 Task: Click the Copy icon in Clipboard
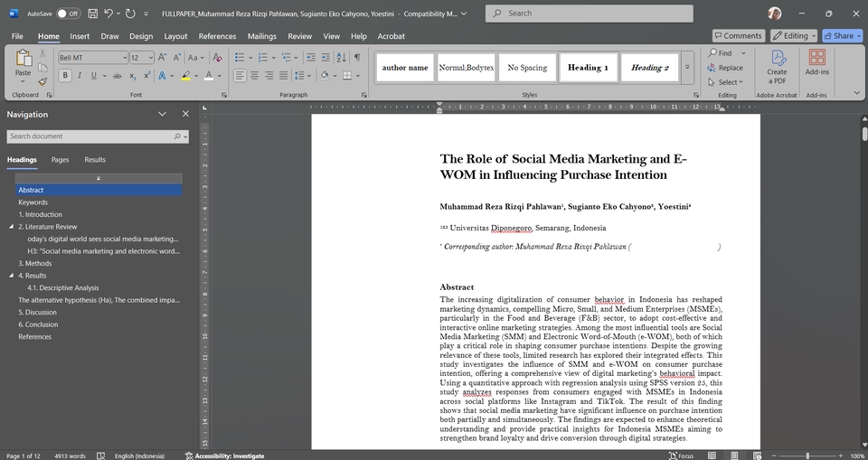coord(42,68)
